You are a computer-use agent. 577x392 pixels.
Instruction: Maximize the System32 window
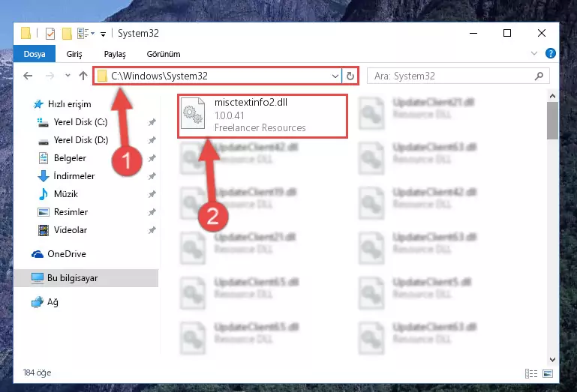[507, 33]
